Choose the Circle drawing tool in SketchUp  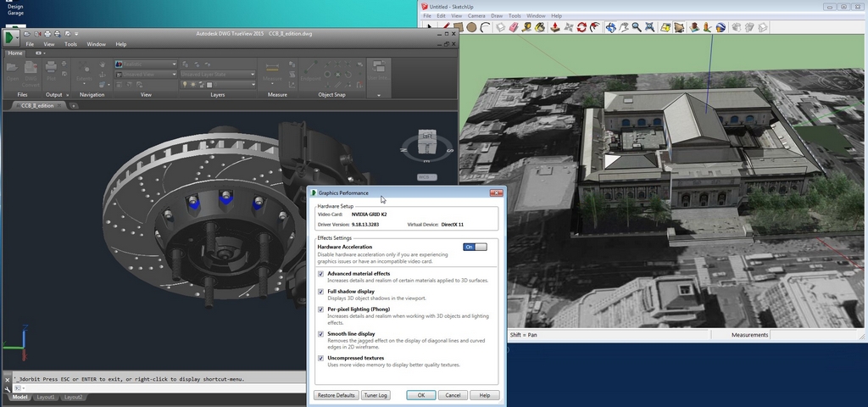click(x=471, y=27)
